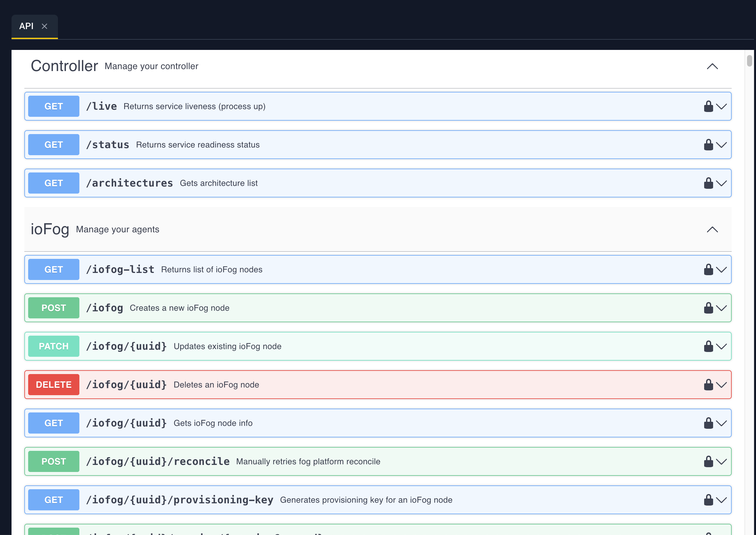The image size is (756, 535).
Task: Click the lock icon on POST /iofog
Action: pos(708,308)
